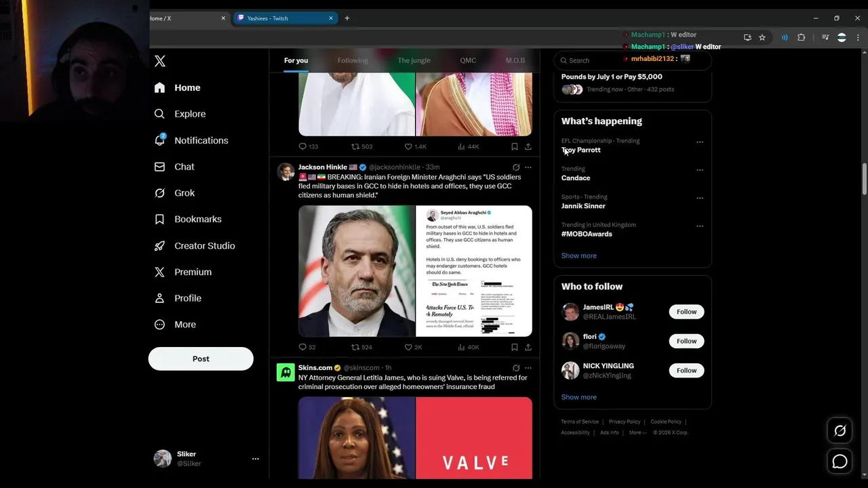The width and height of the screenshot is (868, 488).
Task: Open the #MOBOAwards trending topic
Action: tap(587, 234)
